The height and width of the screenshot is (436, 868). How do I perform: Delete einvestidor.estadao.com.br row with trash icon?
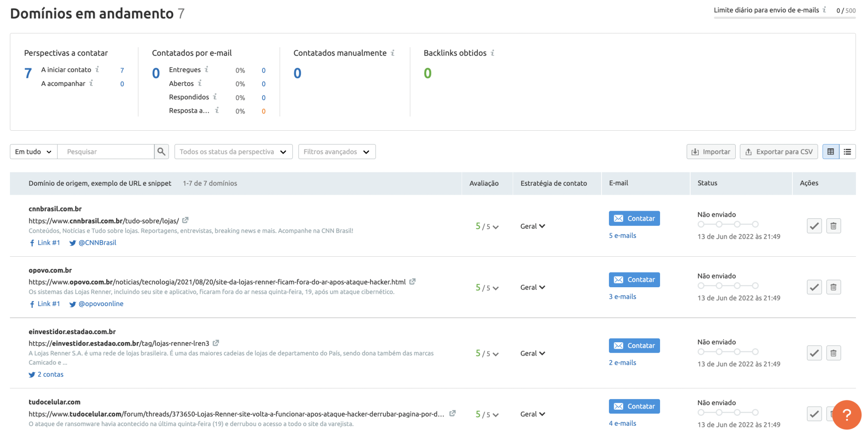(x=833, y=353)
